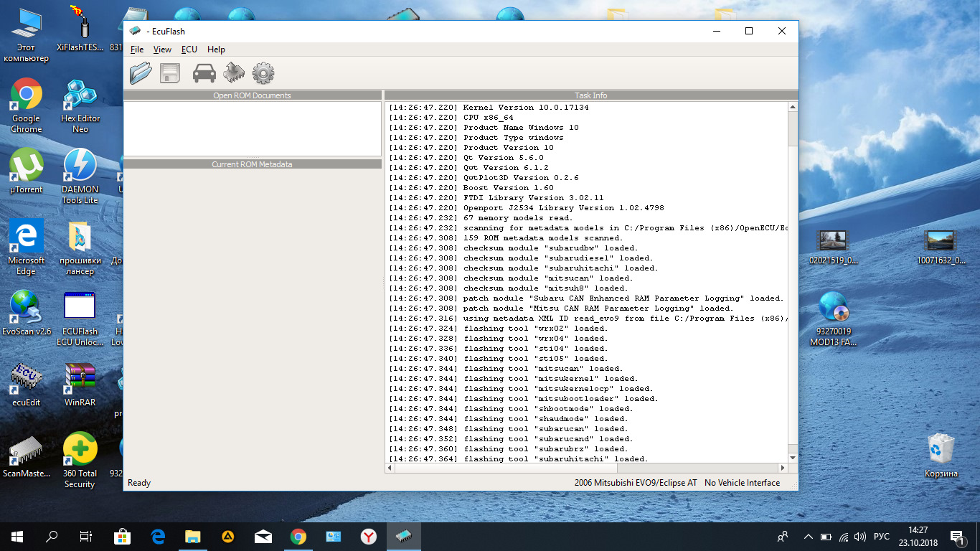Click the 67 memory models read log line
980x551 pixels.
pyautogui.click(x=481, y=218)
